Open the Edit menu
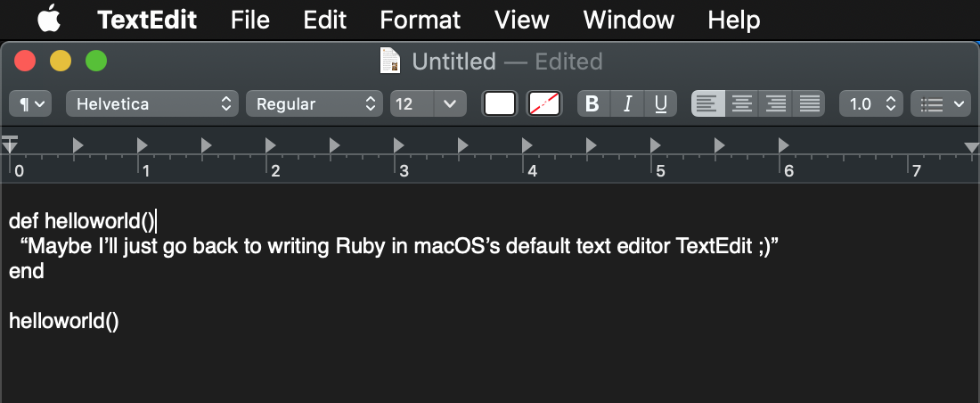 [324, 20]
